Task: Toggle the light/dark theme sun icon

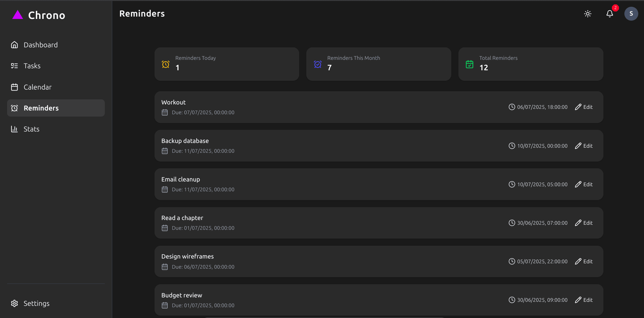Action: pos(588,14)
